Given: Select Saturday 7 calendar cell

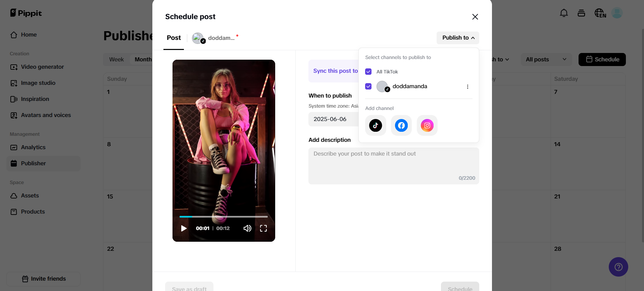Looking at the screenshot, I should [x=588, y=111].
